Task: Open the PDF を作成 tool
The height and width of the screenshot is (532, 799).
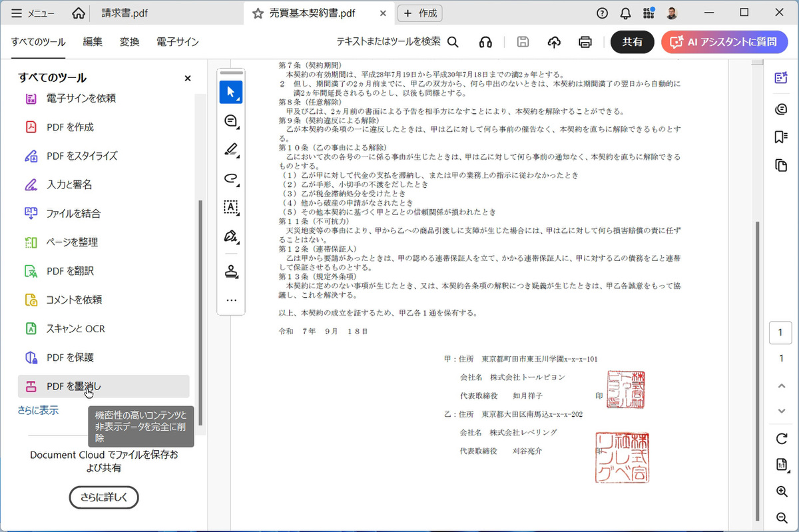Action: [x=103, y=127]
